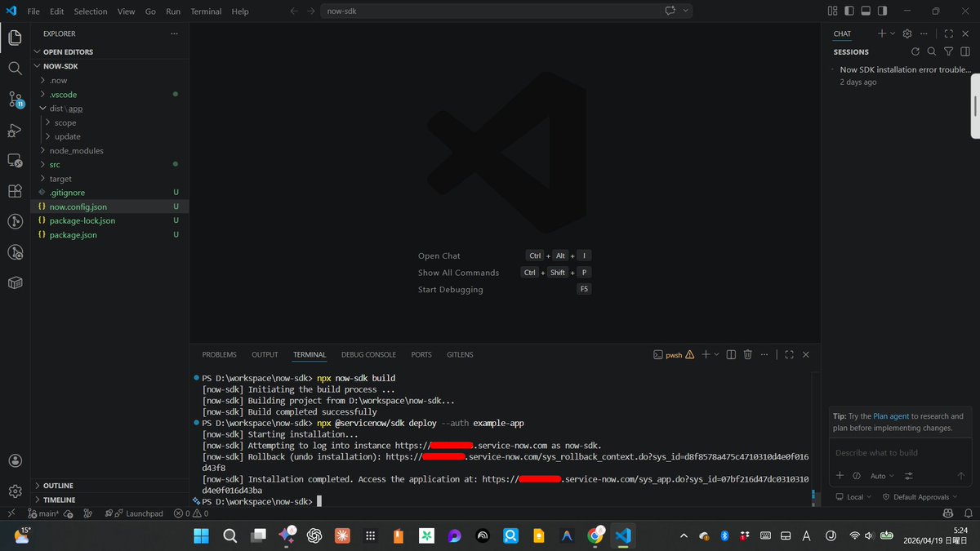980x551 pixels.
Task: Open Explorer views and more actions ellipsis
Action: click(174, 33)
